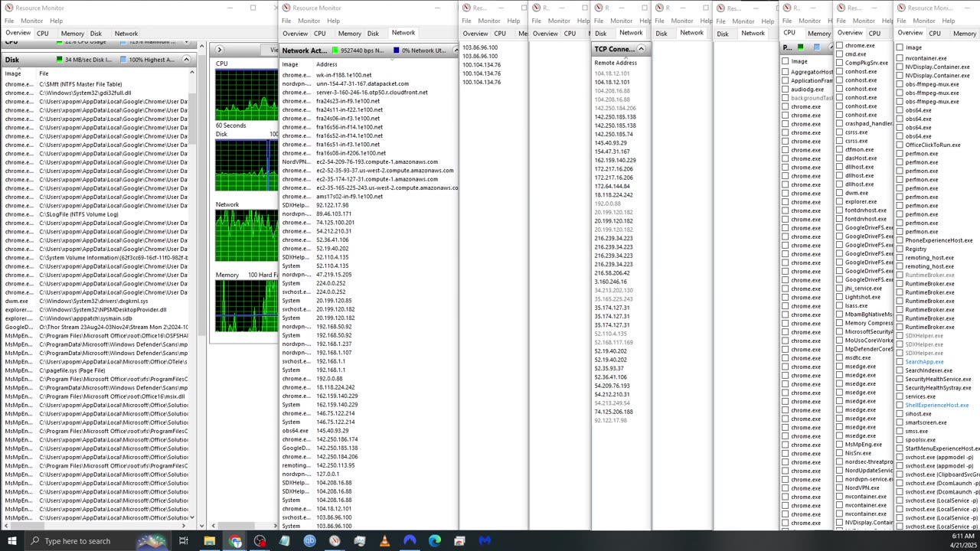Open Network tab in the Disk-section window
The height and width of the screenshot is (551, 980).
pos(126,34)
